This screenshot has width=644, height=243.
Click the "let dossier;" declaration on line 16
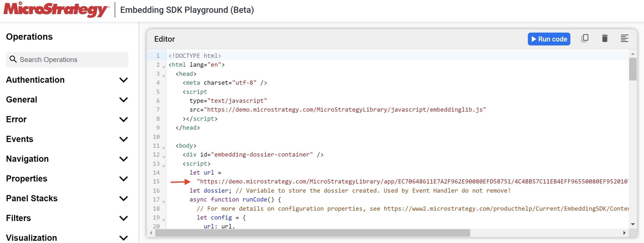click(x=210, y=190)
